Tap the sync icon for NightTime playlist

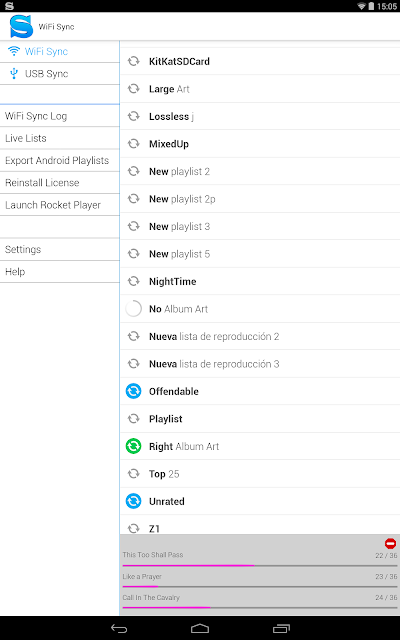click(133, 281)
